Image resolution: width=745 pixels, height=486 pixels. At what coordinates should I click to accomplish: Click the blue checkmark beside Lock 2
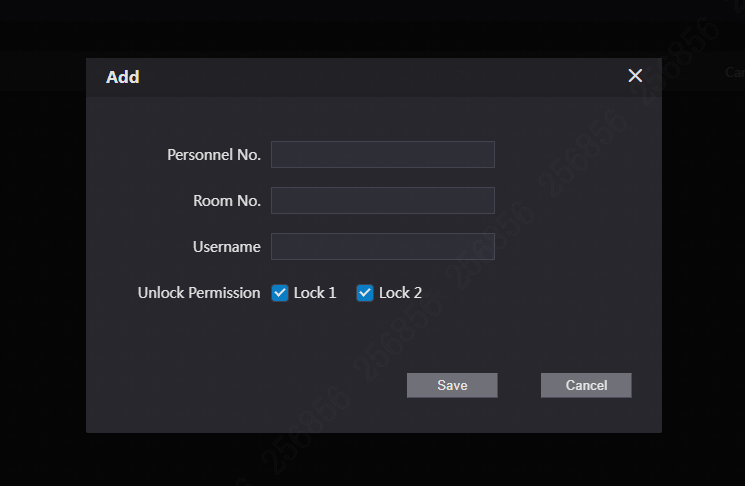[365, 293]
